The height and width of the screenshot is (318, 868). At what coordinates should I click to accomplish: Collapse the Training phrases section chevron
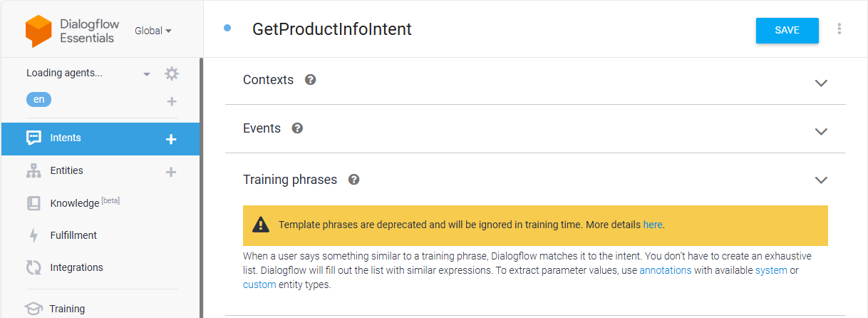tap(821, 180)
